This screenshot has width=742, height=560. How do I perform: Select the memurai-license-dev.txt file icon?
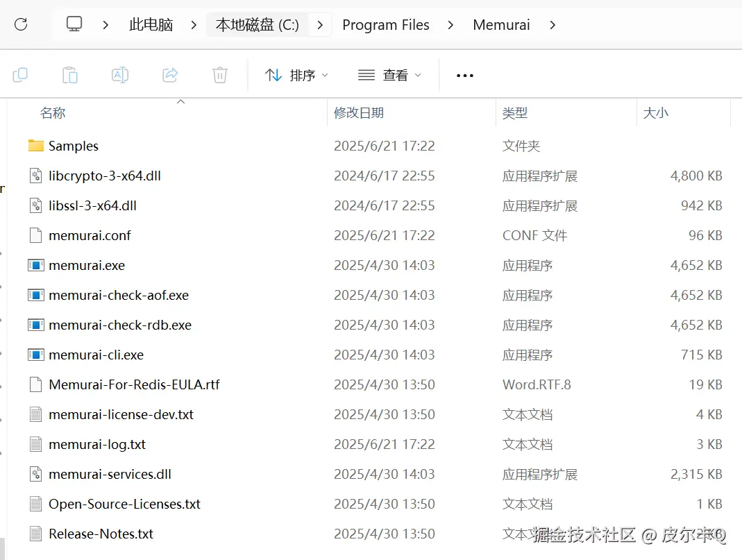(36, 414)
